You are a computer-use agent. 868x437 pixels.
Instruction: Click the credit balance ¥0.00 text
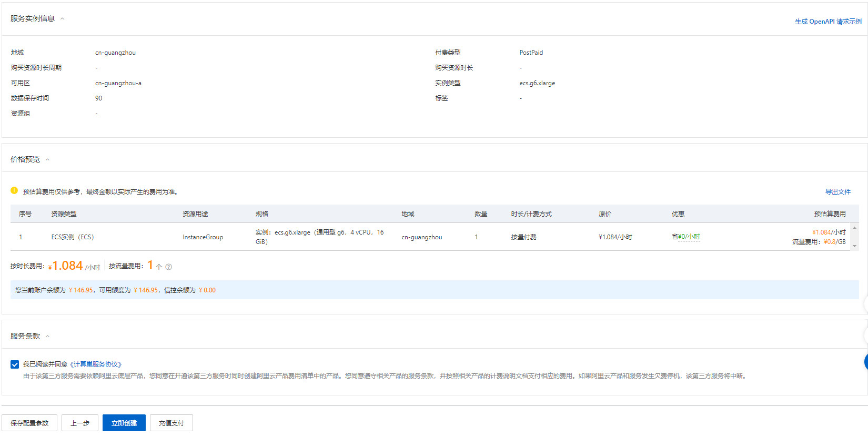point(207,290)
